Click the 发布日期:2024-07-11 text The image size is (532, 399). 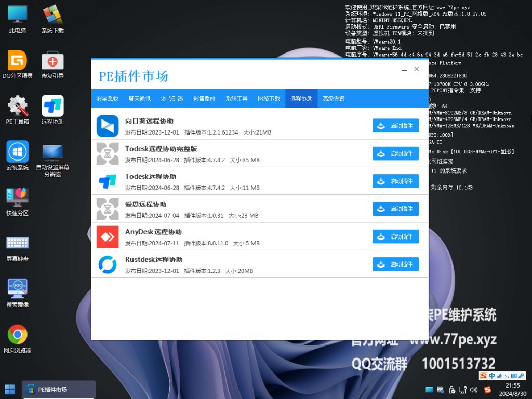click(x=152, y=243)
